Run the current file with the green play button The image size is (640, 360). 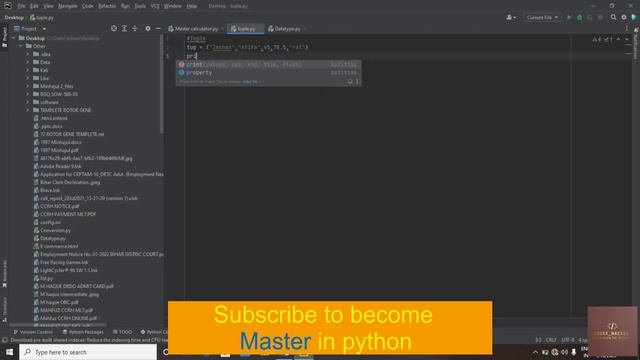(569, 18)
